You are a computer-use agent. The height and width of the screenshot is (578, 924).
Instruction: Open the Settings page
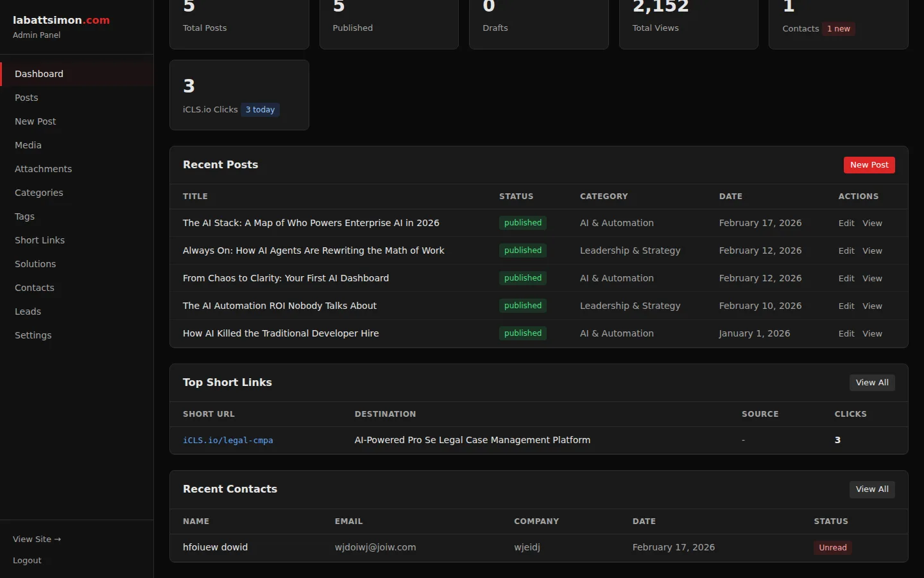(x=33, y=335)
